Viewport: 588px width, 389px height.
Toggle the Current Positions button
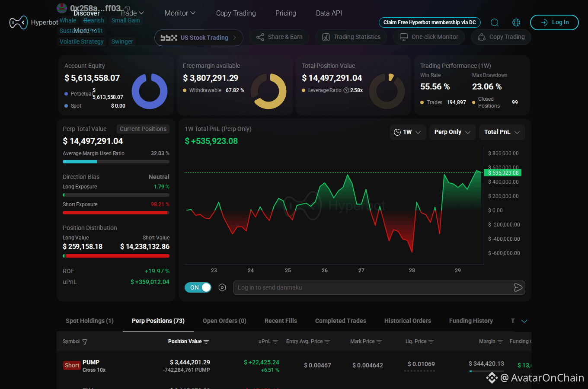[x=143, y=129]
